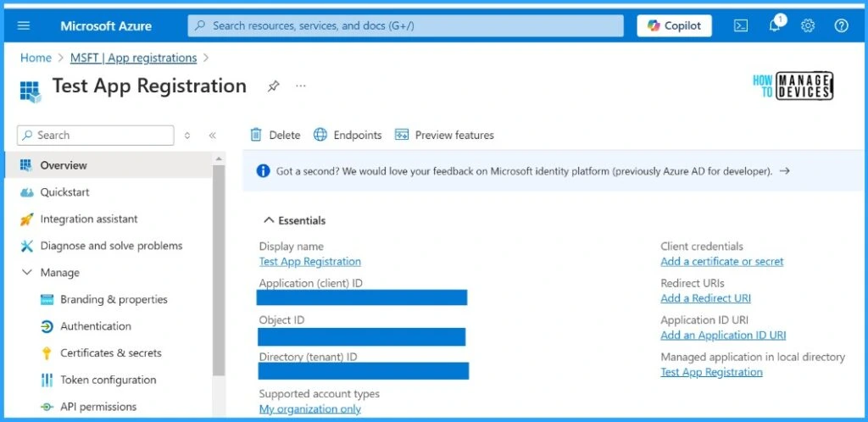Viewport: 868px width, 422px height.
Task: Open the Azure portal hamburger menu
Action: coord(24,26)
